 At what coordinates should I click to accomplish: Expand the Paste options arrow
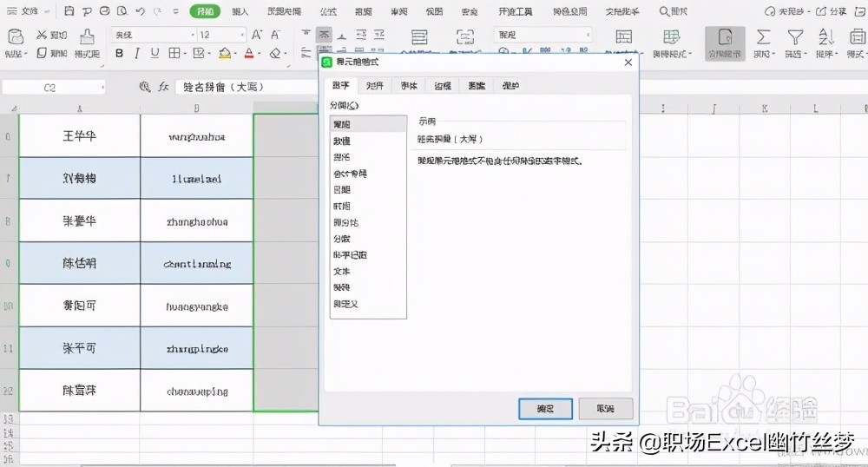[x=25, y=54]
